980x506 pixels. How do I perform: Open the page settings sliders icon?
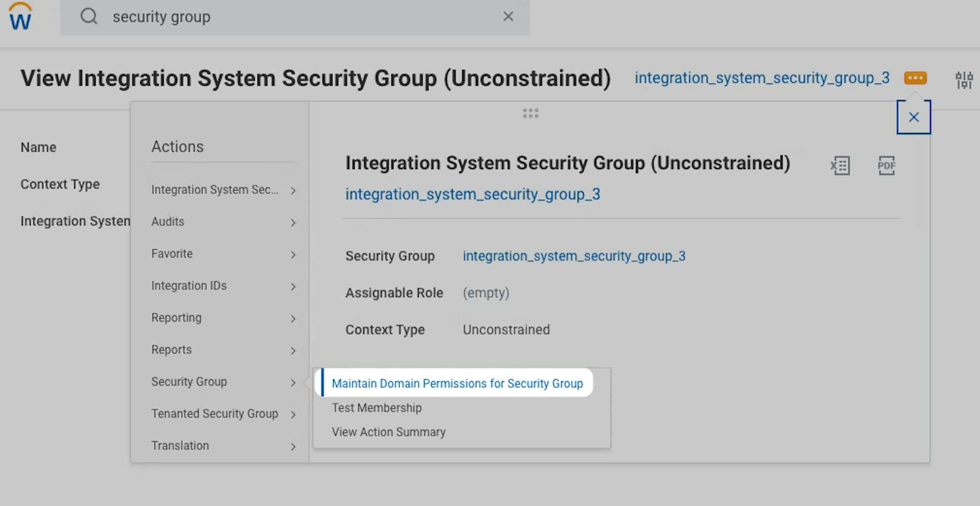964,80
